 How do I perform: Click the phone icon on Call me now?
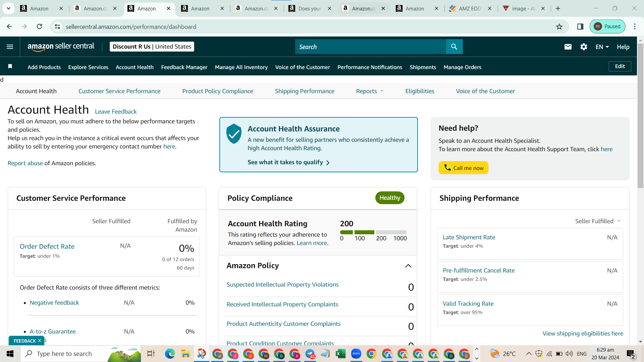447,167
